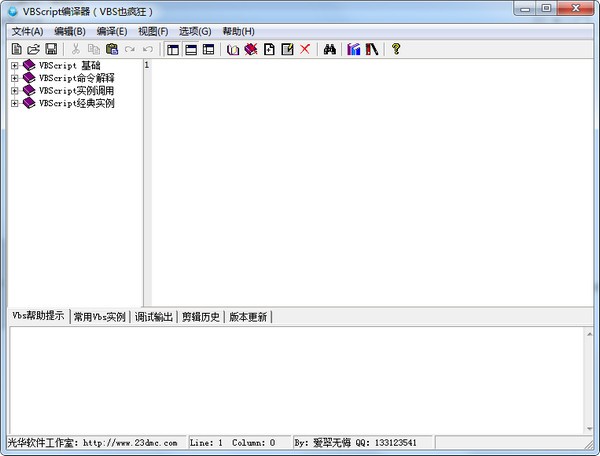Image resolution: width=600 pixels, height=456 pixels.
Task: Open search with the binoculars icon
Action: pos(330,49)
